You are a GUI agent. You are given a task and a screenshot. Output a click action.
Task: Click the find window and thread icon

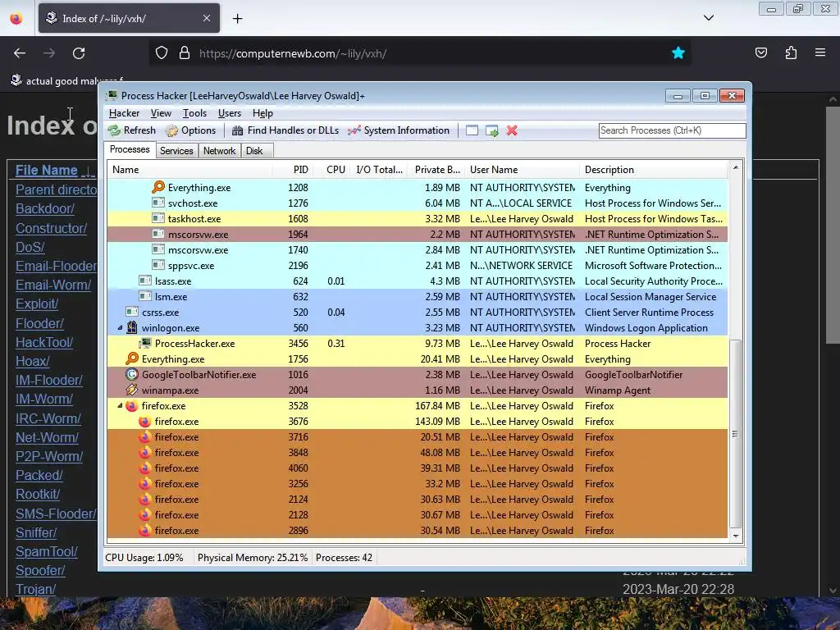pos(492,130)
